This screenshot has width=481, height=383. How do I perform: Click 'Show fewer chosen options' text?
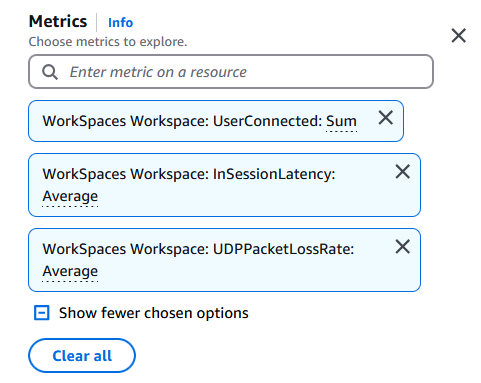coord(154,313)
